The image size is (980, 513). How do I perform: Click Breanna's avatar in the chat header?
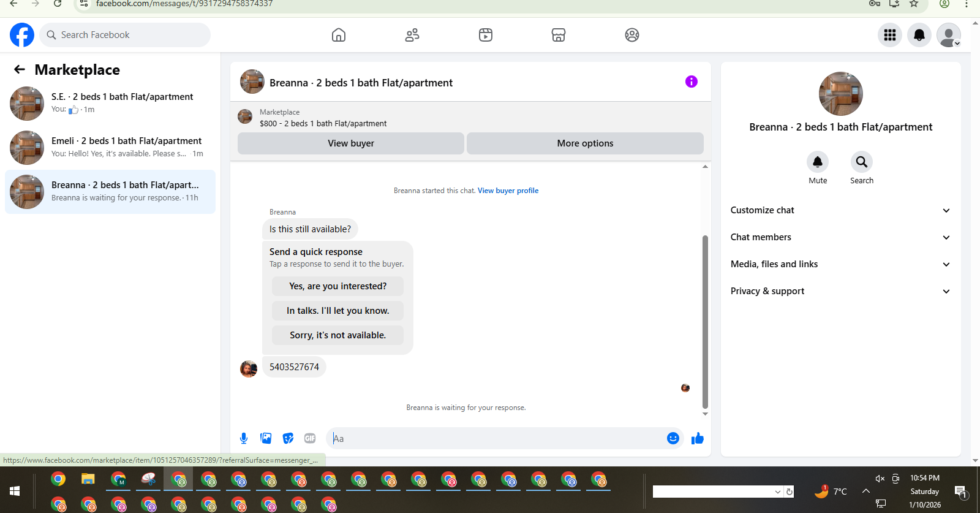(252, 82)
